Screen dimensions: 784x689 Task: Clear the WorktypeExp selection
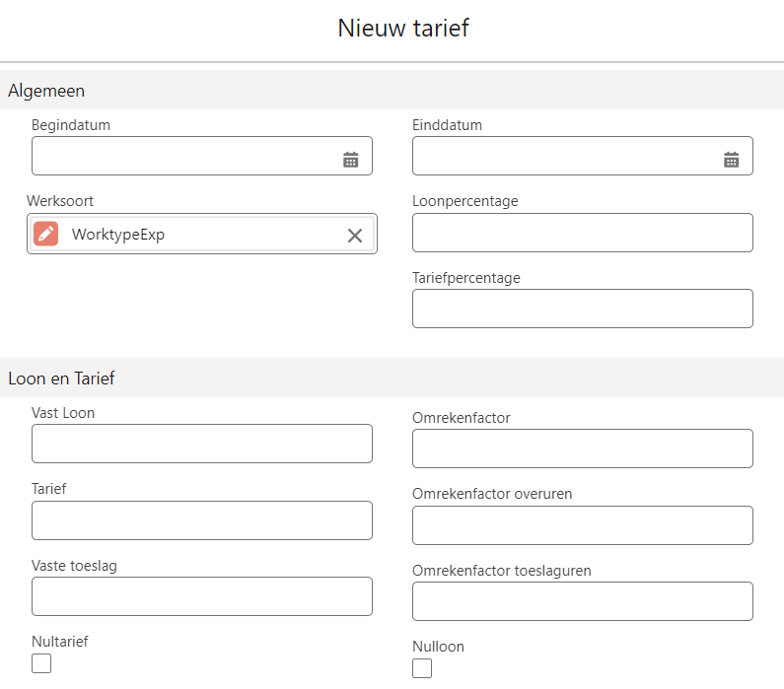(x=355, y=235)
